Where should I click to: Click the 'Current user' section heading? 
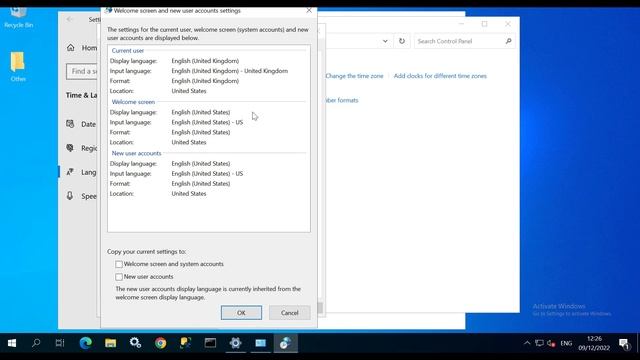[x=127, y=51]
